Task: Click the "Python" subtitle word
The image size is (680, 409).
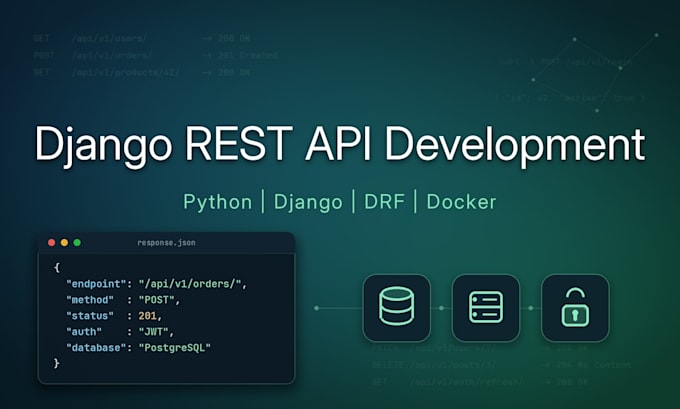Action: click(x=218, y=202)
